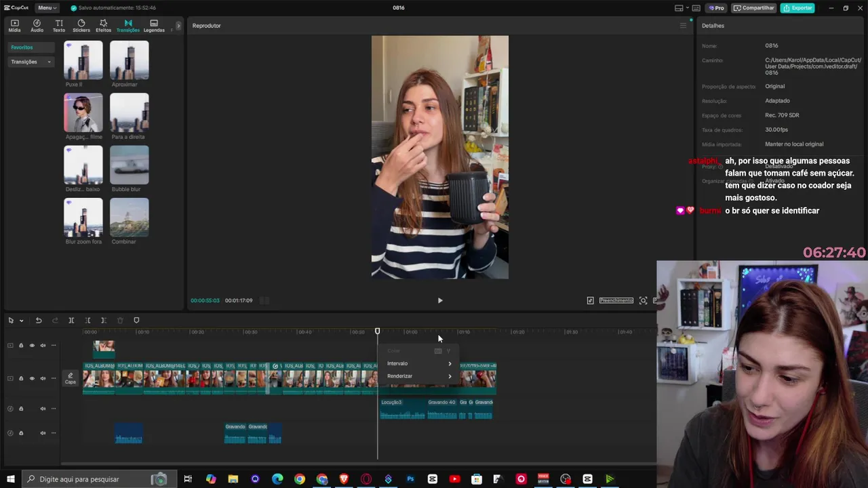The image size is (868, 488).
Task: Lock the main video track
Action: [21, 378]
